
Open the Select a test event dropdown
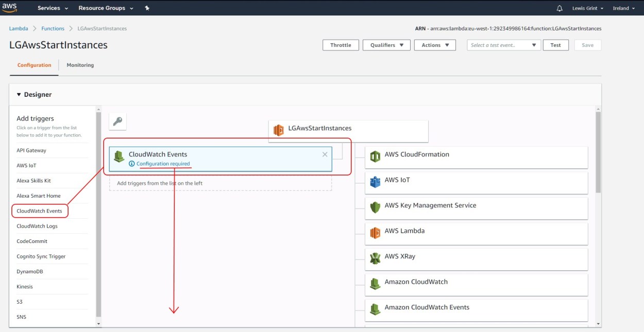tap(503, 45)
